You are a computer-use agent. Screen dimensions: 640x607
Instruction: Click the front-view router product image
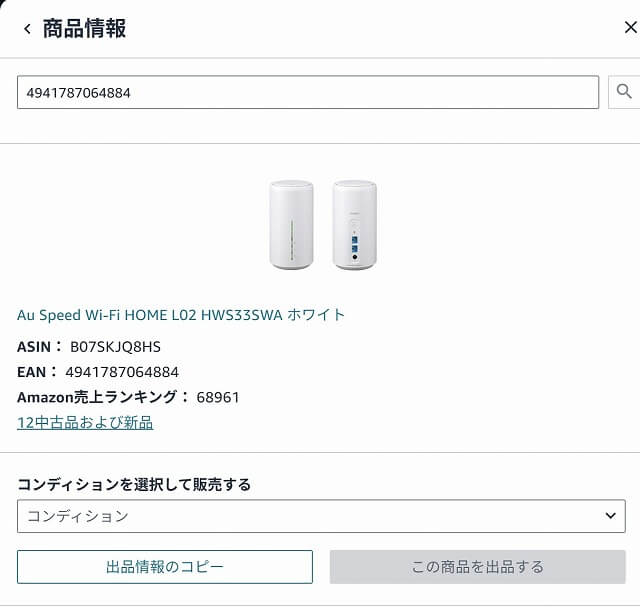291,225
